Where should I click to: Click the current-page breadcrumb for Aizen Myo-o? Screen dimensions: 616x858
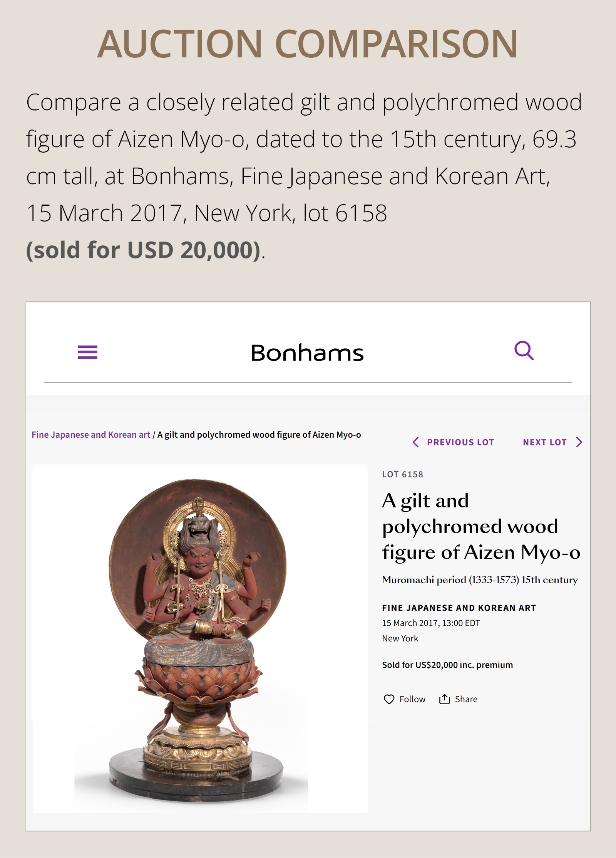click(259, 435)
